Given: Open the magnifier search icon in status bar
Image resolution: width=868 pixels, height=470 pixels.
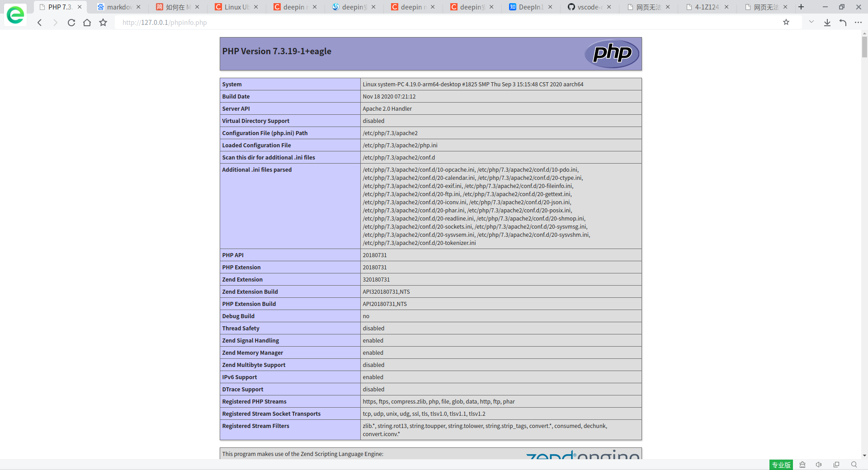Looking at the screenshot, I should [x=854, y=465].
